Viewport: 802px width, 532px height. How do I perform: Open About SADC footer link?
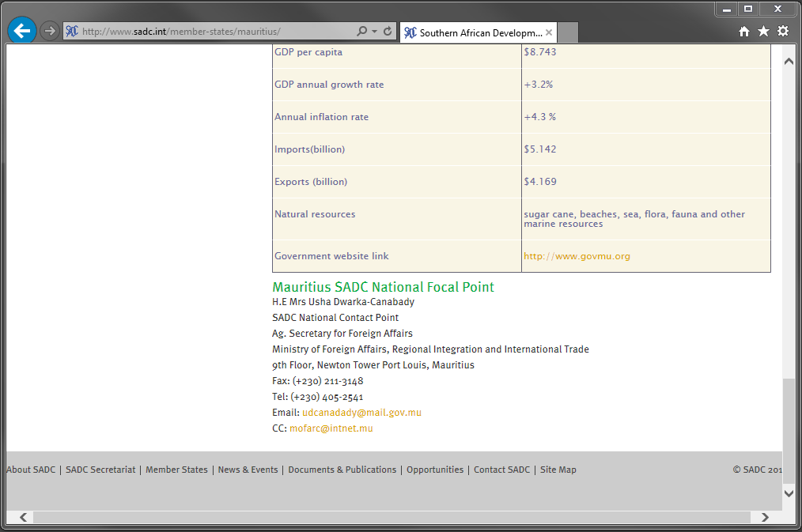pyautogui.click(x=31, y=470)
